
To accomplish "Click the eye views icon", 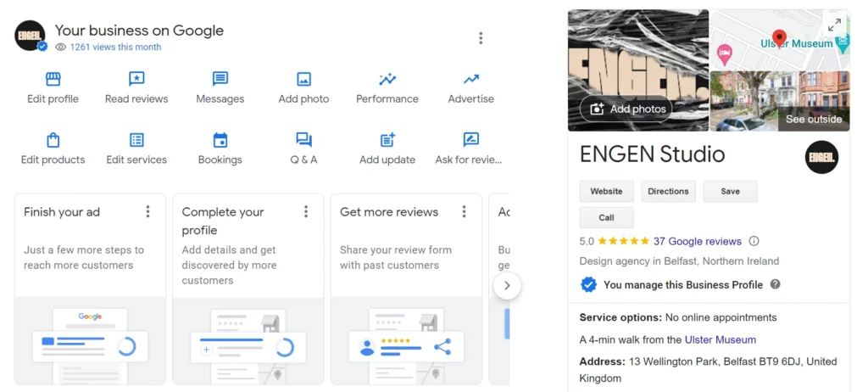I will coord(60,48).
